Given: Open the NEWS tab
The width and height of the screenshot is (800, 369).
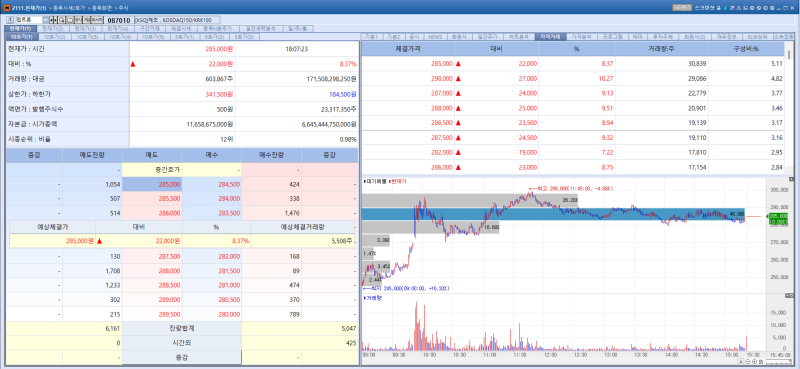Looking at the screenshot, I should coord(435,37).
